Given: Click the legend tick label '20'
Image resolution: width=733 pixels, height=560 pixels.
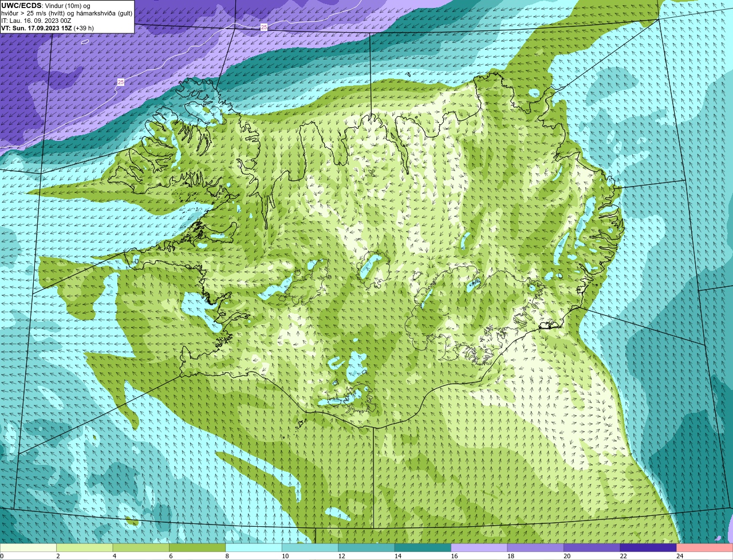Looking at the screenshot, I should [567, 556].
